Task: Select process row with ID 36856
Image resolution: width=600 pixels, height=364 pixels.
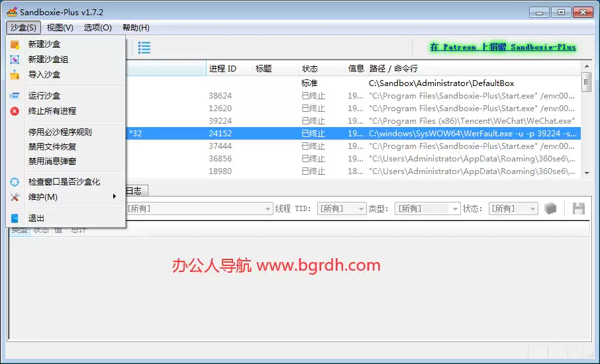Action: 353,159
